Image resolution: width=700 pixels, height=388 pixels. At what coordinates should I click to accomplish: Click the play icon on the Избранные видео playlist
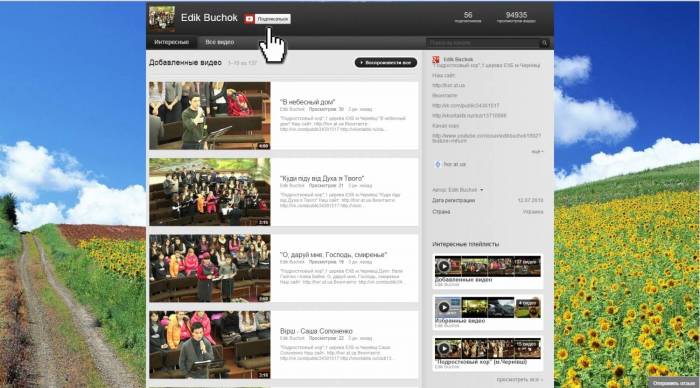443,307
